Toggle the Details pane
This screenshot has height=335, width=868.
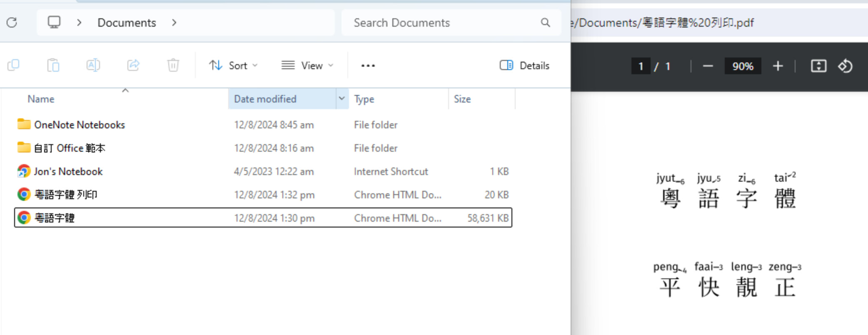[524, 65]
